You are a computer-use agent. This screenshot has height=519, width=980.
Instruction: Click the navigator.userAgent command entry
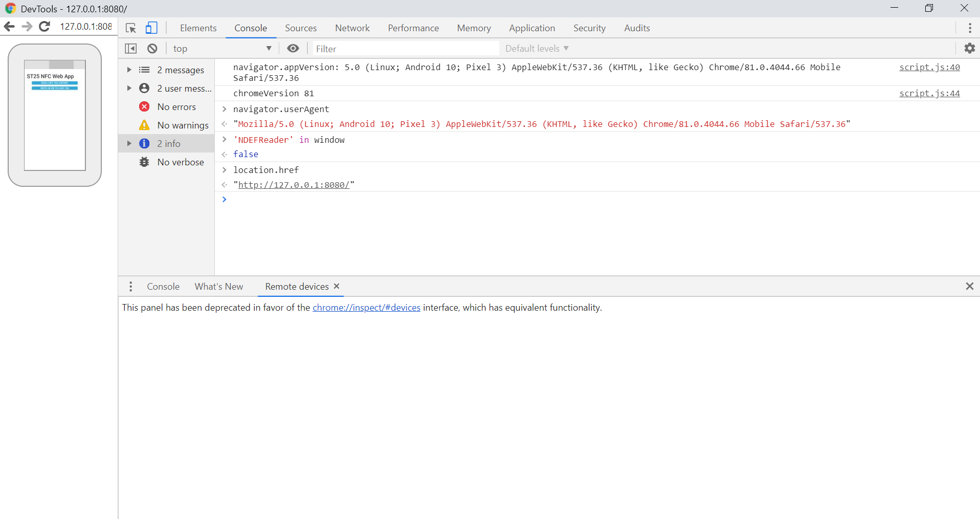(x=281, y=110)
